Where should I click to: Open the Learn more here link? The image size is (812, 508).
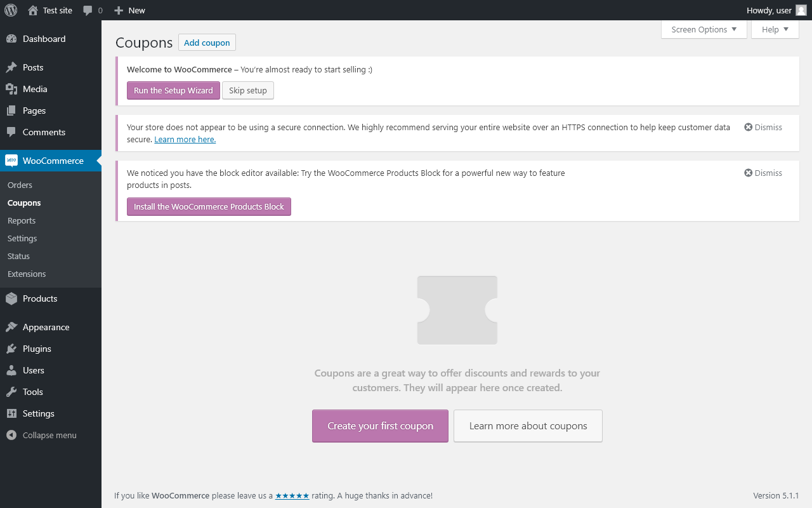pos(185,139)
